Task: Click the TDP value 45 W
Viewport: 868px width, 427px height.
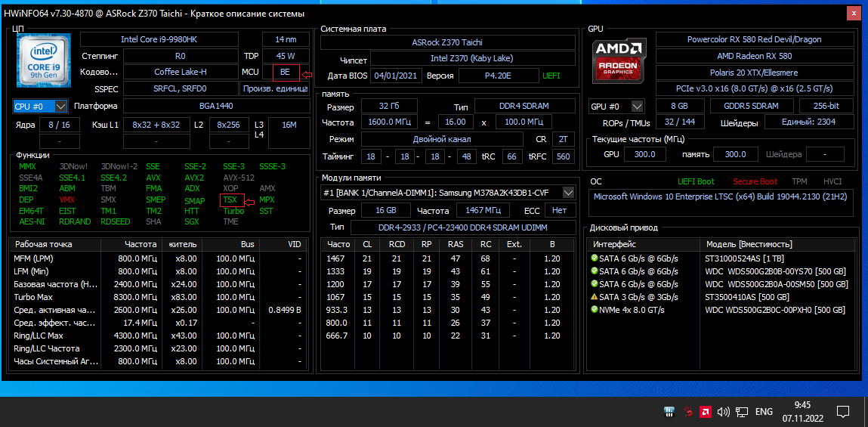Action: pyautogui.click(x=286, y=56)
